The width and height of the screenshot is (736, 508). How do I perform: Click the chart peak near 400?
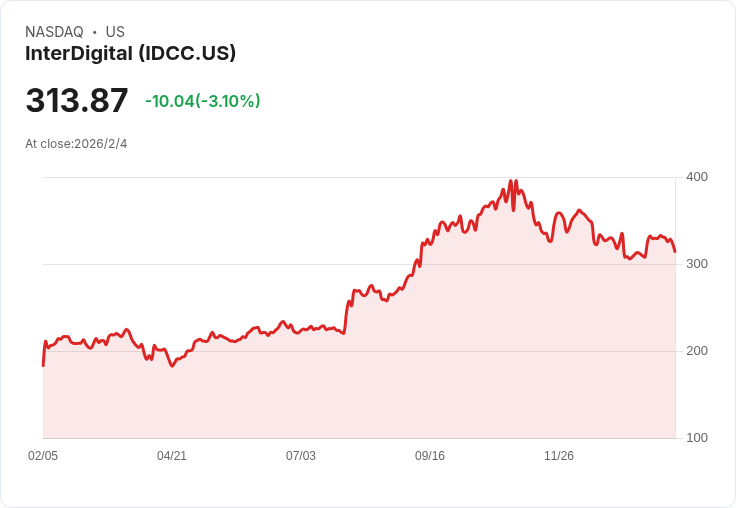point(511,181)
